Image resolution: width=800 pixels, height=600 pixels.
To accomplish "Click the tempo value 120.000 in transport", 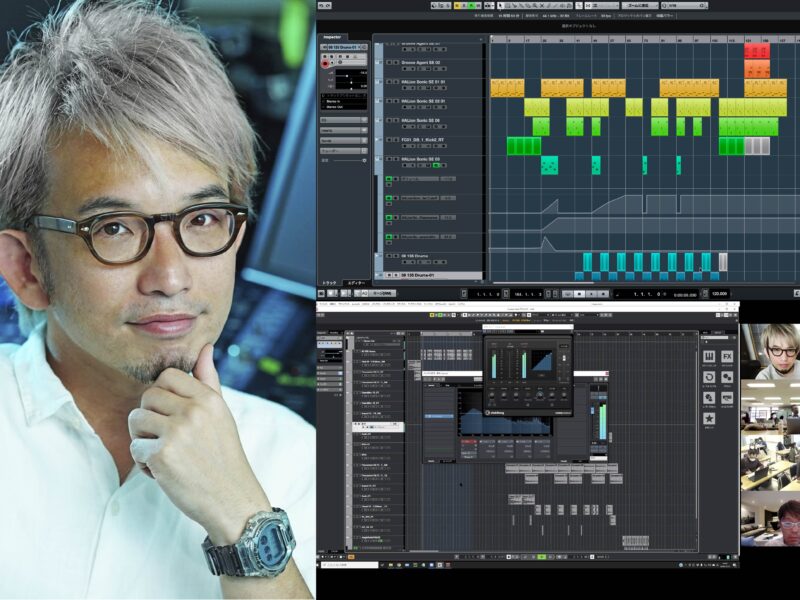I will coord(719,294).
